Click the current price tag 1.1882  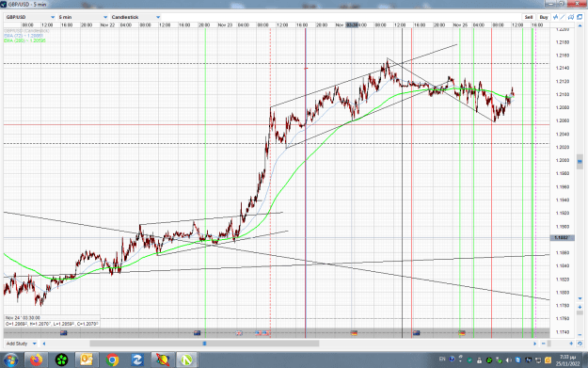[562, 238]
